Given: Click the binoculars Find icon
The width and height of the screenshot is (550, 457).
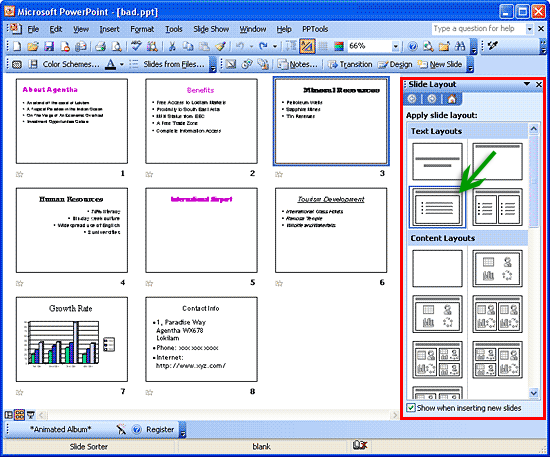Looking at the screenshot, I should [460, 46].
